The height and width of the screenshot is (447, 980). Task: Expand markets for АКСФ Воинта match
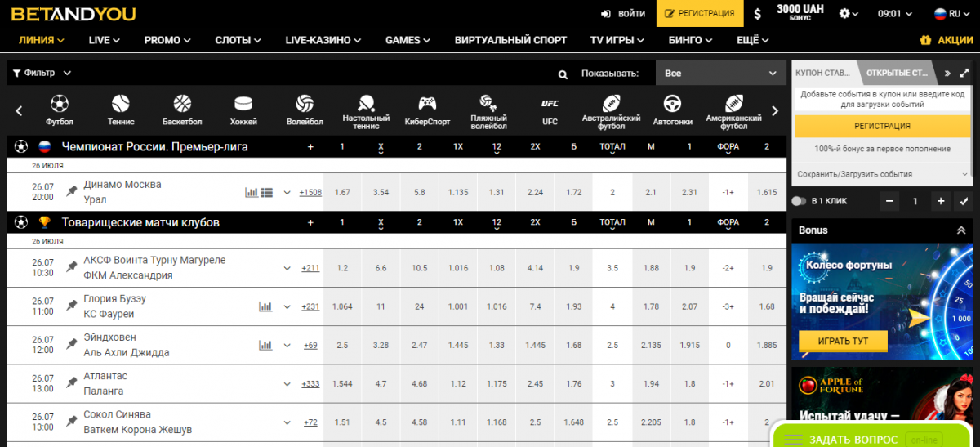[x=287, y=268]
